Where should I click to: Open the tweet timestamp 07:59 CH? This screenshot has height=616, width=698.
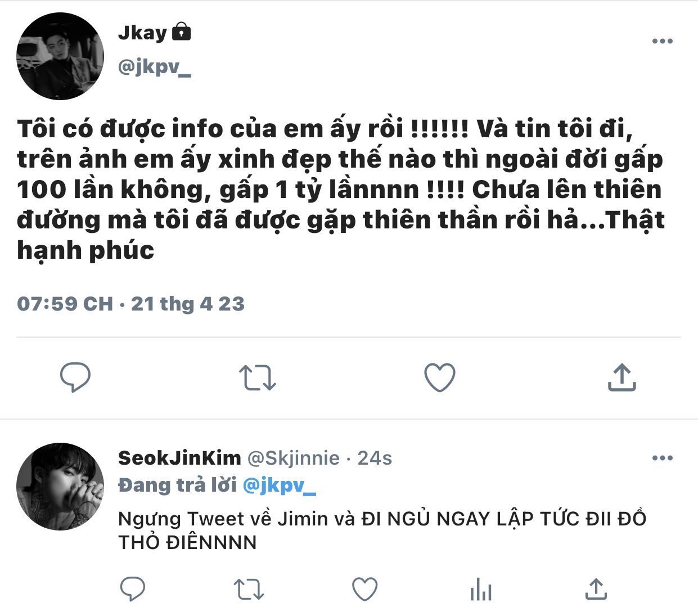click(x=65, y=304)
